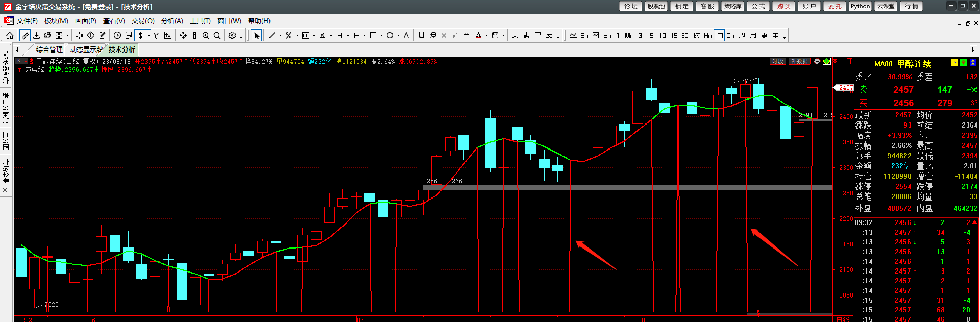This screenshot has width=980, height=322.
Task: Open the 分析(A) menu
Action: (x=172, y=21)
